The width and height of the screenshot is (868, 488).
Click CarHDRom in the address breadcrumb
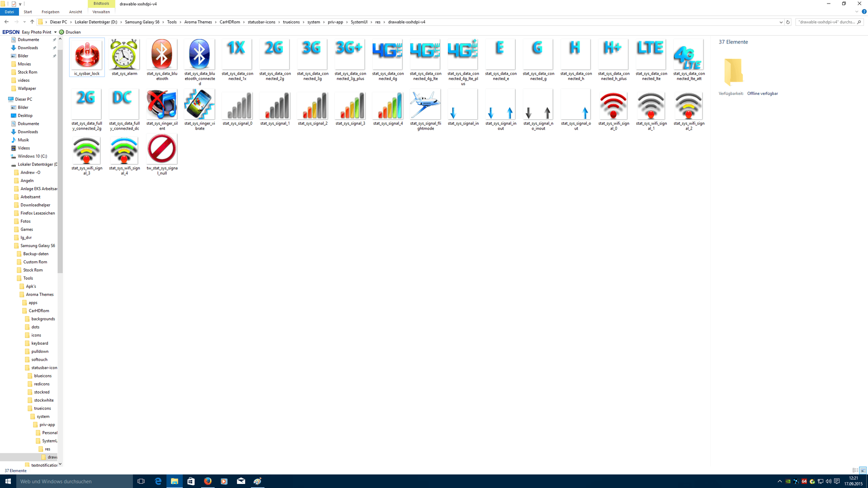click(230, 22)
